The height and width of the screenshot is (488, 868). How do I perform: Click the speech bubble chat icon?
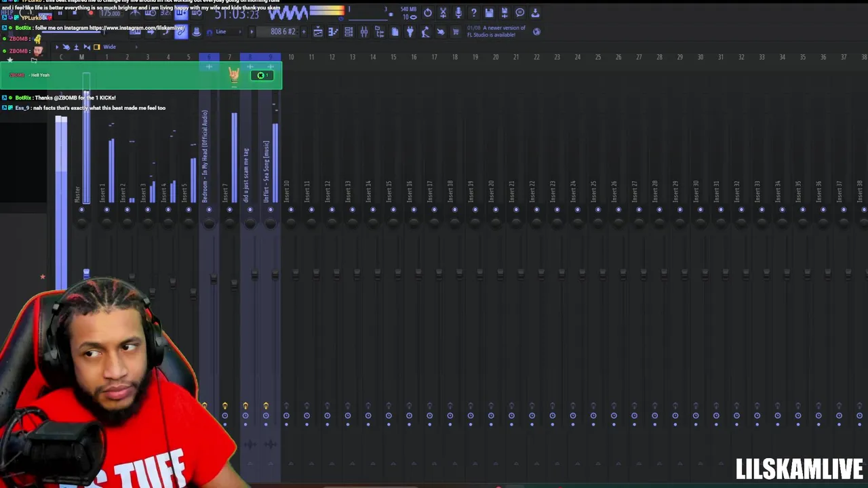519,12
